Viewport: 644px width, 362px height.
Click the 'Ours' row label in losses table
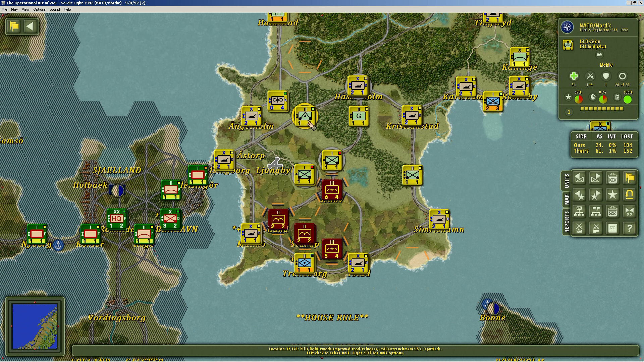pyautogui.click(x=579, y=145)
